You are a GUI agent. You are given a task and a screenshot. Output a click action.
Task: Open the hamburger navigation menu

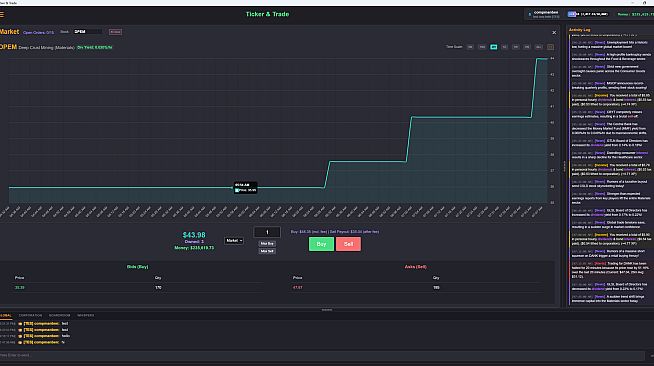pyautogui.click(x=2, y=15)
